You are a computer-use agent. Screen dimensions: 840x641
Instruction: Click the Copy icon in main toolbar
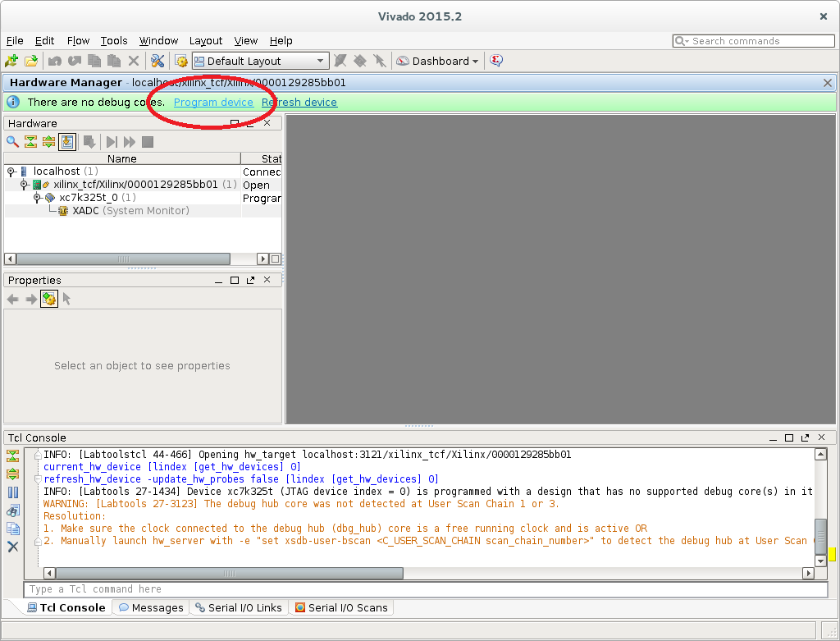coord(94,61)
